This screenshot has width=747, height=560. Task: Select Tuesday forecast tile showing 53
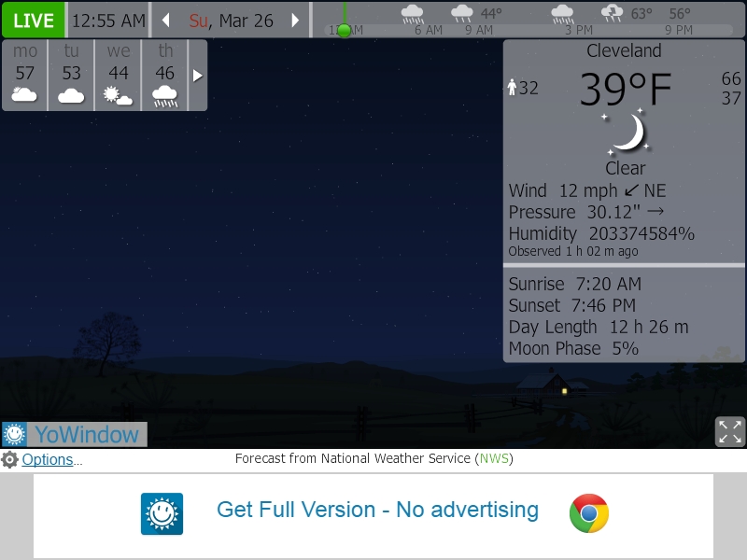pos(71,76)
